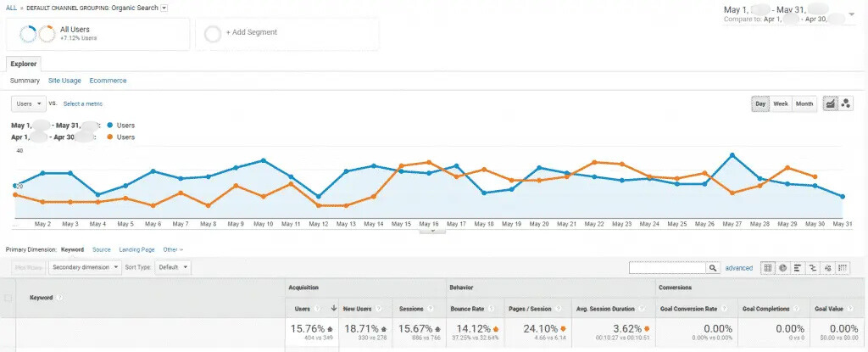Switch to motion chart view

(846, 103)
